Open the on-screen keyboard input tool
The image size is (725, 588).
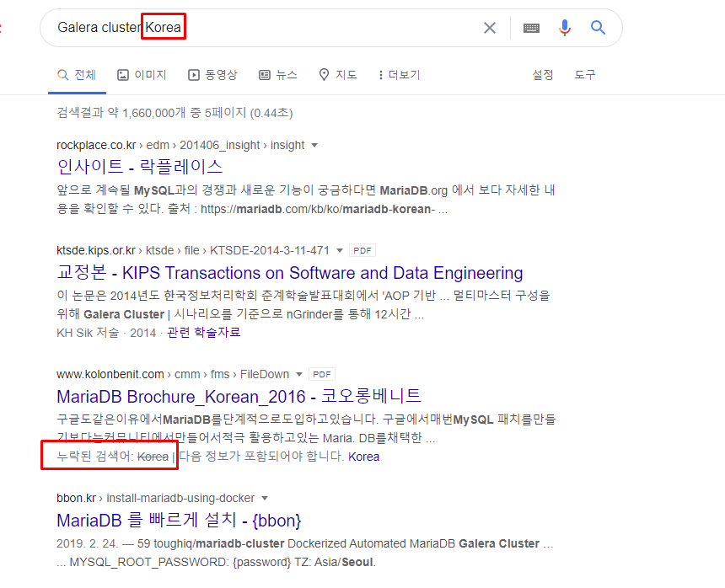pos(531,28)
